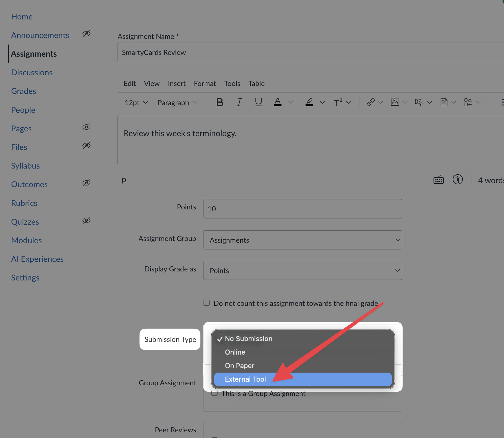
Task: Select the 'On Paper' submission option
Action: pyautogui.click(x=303, y=366)
